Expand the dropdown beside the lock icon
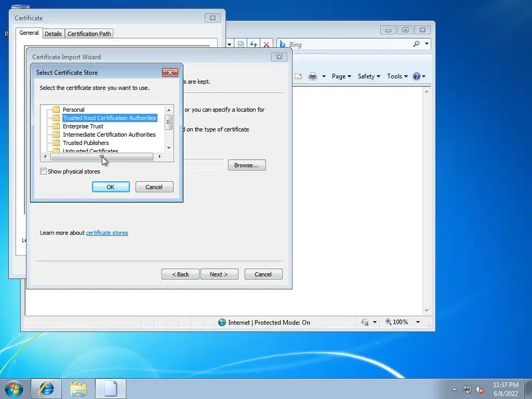The height and width of the screenshot is (399, 532). pyautogui.click(x=375, y=322)
